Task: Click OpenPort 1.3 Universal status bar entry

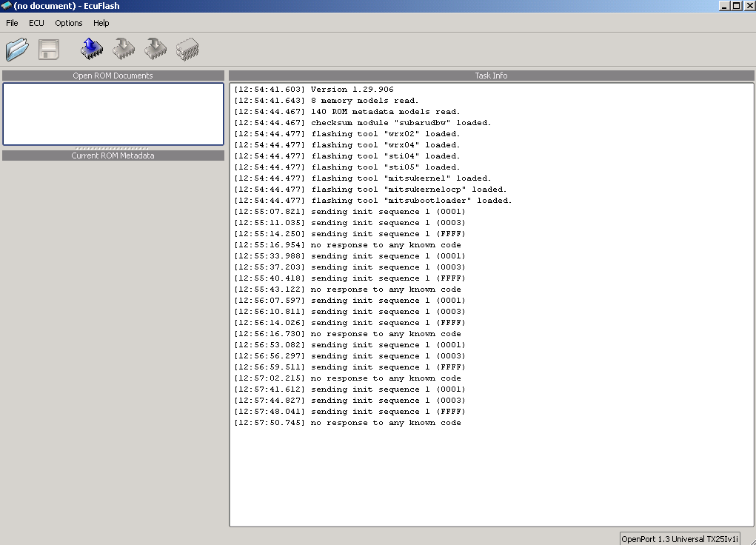Action: click(x=680, y=539)
